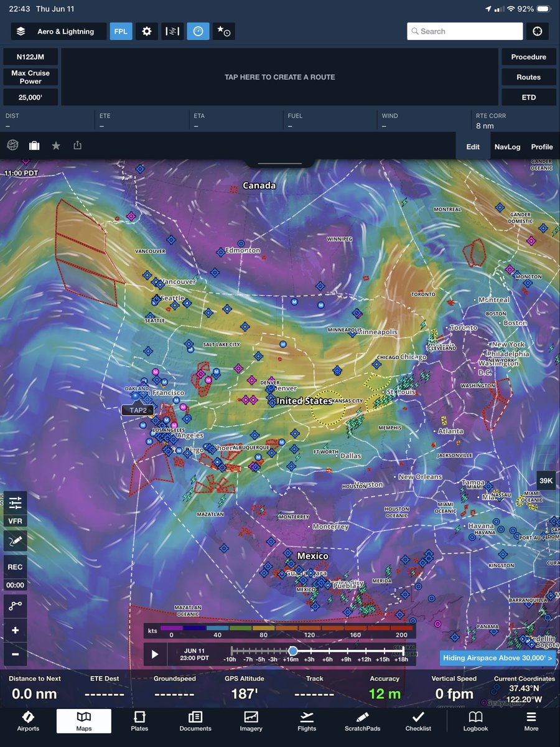Open map filter sliders icon
Viewport: 560px width, 747px height.
(x=15, y=502)
